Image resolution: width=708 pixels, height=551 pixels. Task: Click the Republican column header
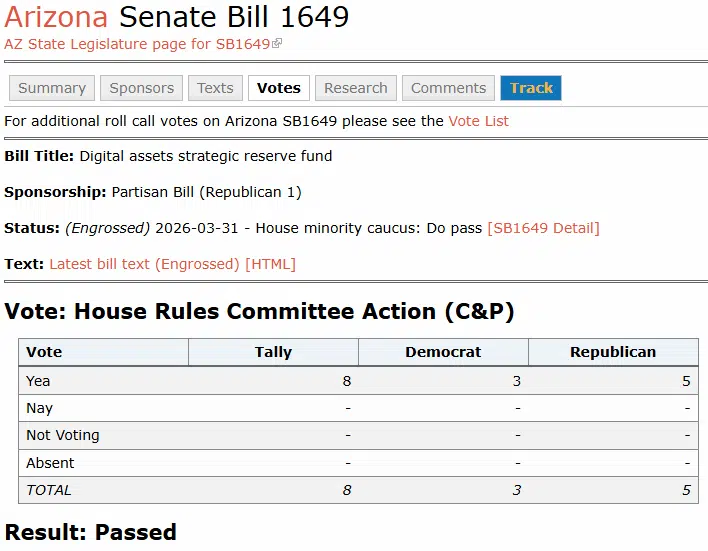coord(613,352)
